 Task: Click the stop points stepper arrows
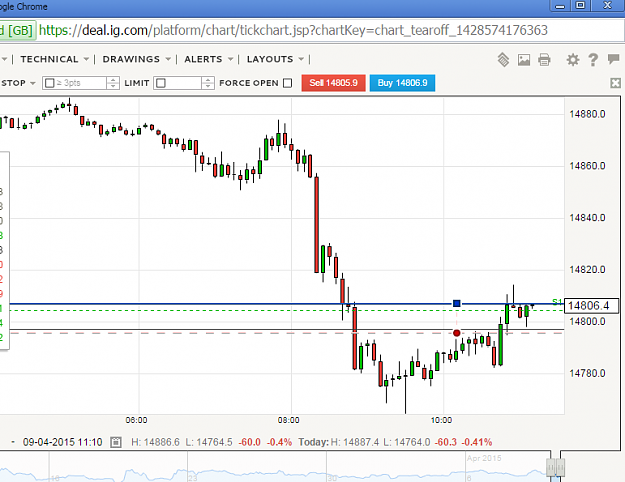tap(113, 83)
